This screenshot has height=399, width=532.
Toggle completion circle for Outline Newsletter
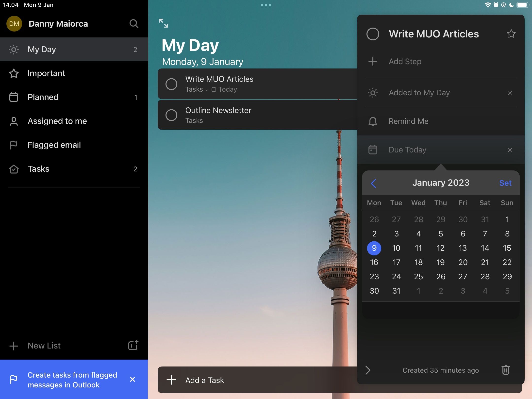click(x=171, y=115)
